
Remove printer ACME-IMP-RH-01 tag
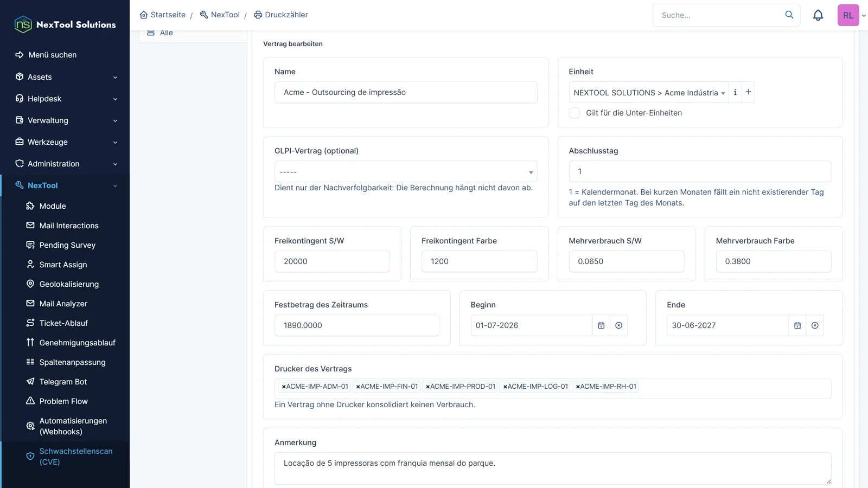click(578, 387)
